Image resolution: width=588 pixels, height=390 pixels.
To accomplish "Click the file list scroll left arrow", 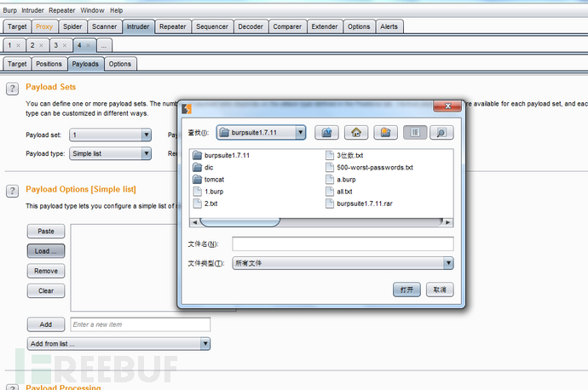I will (194, 222).
